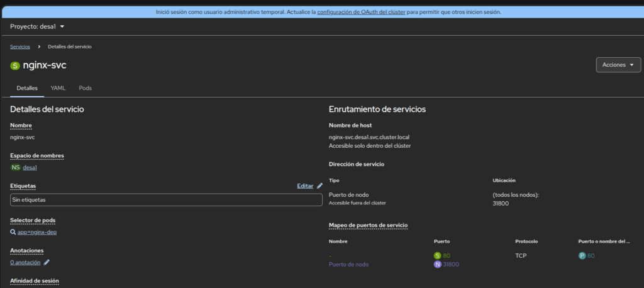Screen dimensions: 644x288
Task: Click the pencil icon next to 0 anotación
Action: 47,262
